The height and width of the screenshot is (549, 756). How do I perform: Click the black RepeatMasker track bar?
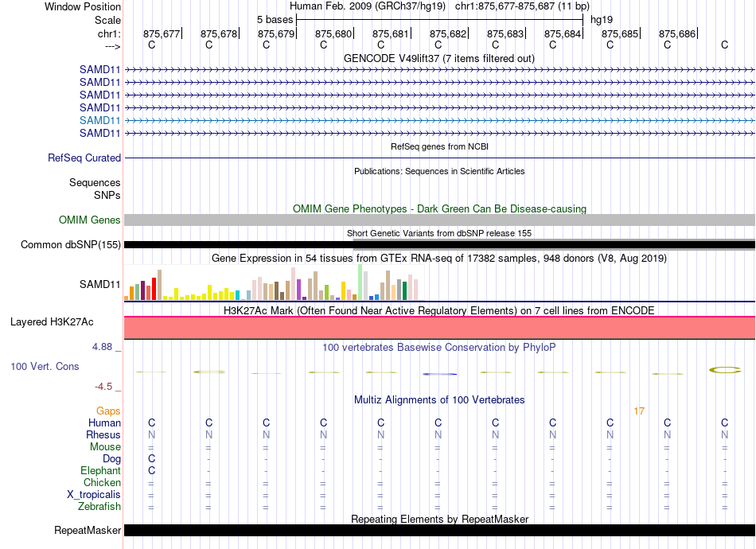point(439,530)
